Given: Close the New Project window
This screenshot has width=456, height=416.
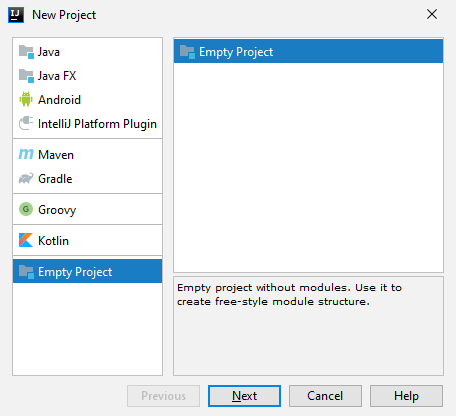Looking at the screenshot, I should point(432,14).
